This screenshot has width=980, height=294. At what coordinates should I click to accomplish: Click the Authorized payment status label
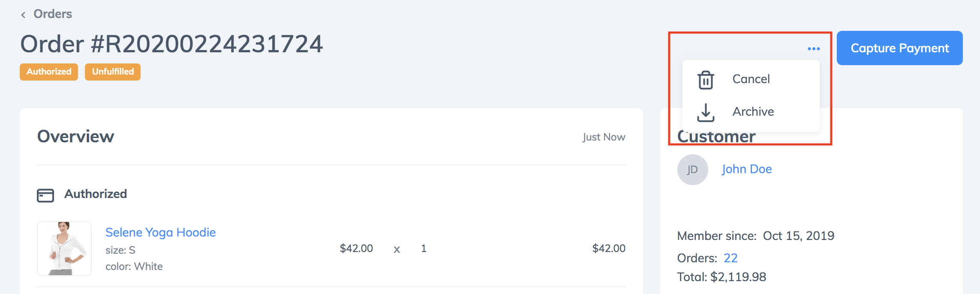click(x=96, y=194)
